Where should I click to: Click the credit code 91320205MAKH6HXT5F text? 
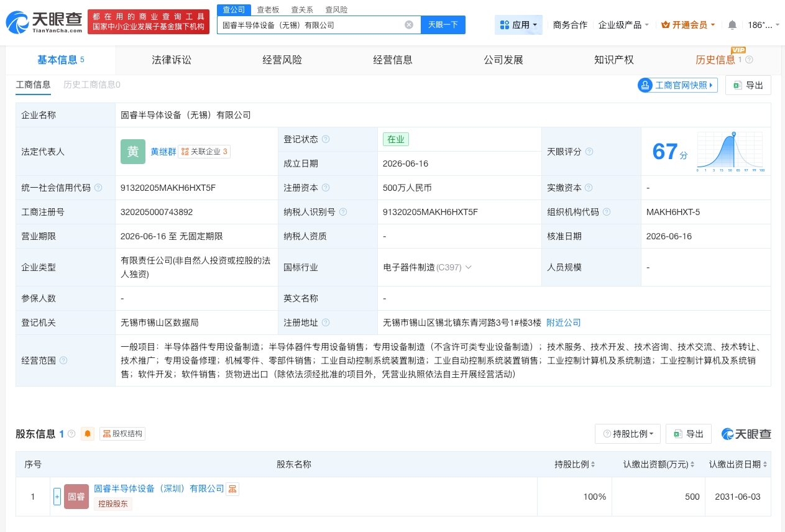[168, 188]
